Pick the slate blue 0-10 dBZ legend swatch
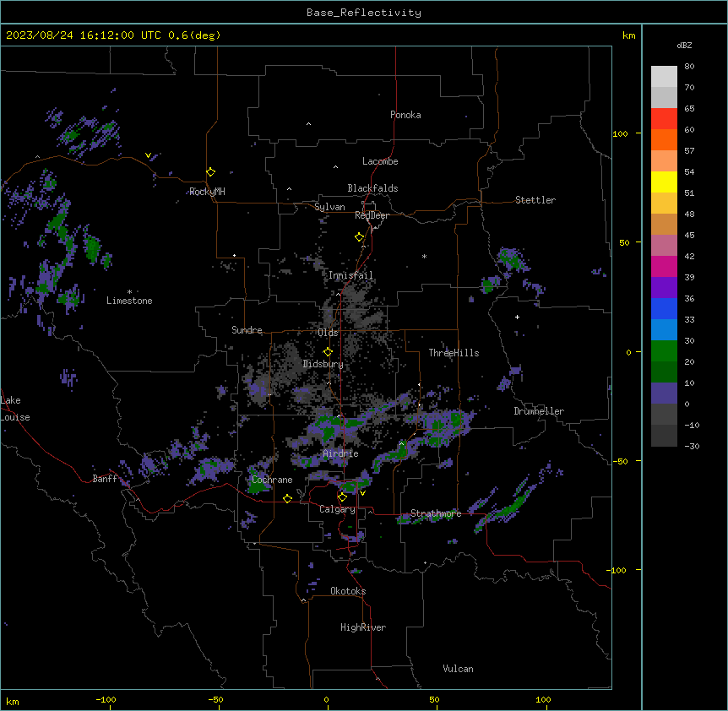Viewport: 728px width, 711px height. point(664,393)
